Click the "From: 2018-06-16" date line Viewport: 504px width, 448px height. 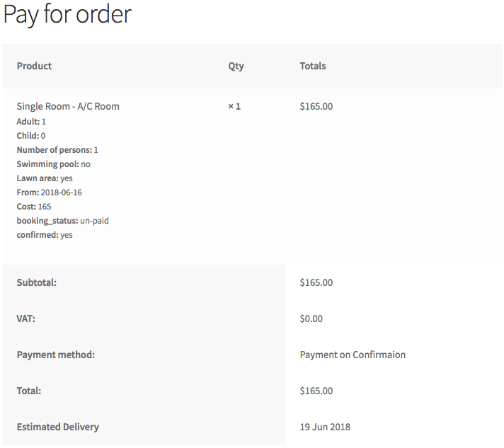click(x=52, y=193)
